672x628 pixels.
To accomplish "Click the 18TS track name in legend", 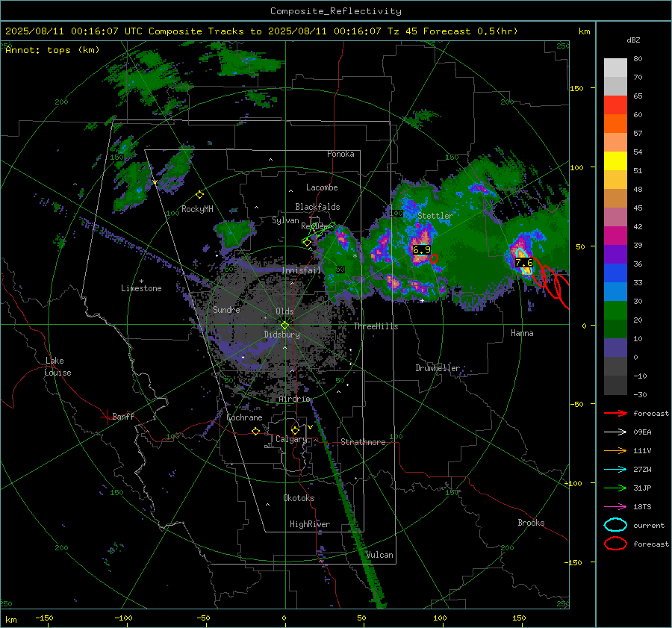I will (x=642, y=507).
